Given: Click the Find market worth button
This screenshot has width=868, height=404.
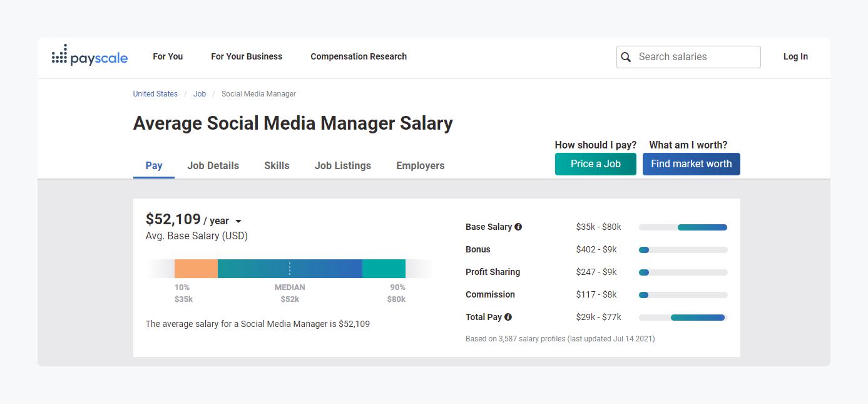Looking at the screenshot, I should pos(691,163).
